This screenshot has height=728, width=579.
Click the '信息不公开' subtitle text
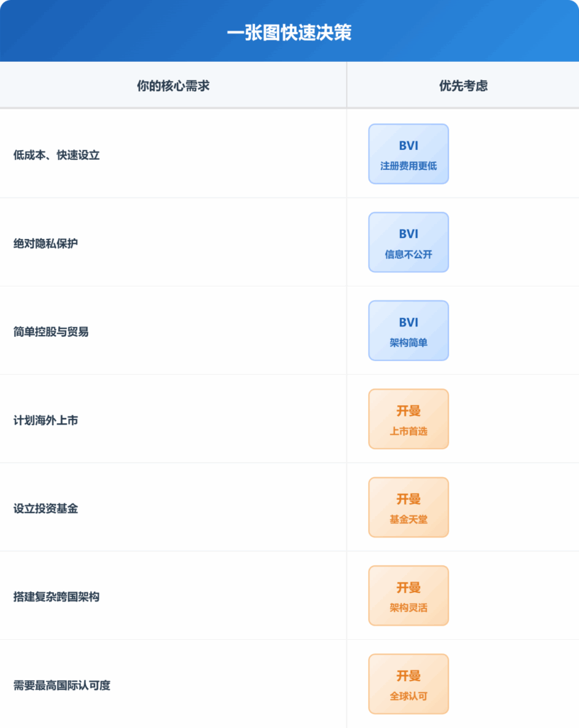pos(408,254)
